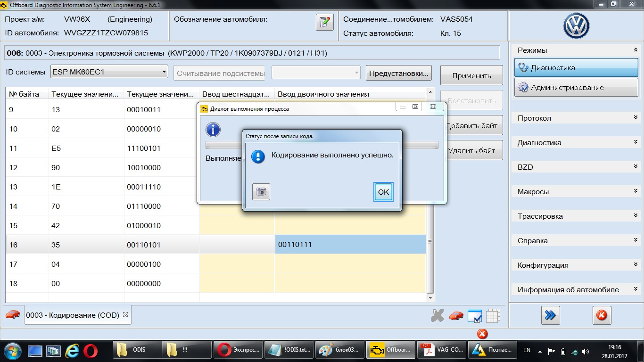Click the double-arrow forward icon
The width and height of the screenshot is (644, 362).
(x=550, y=315)
